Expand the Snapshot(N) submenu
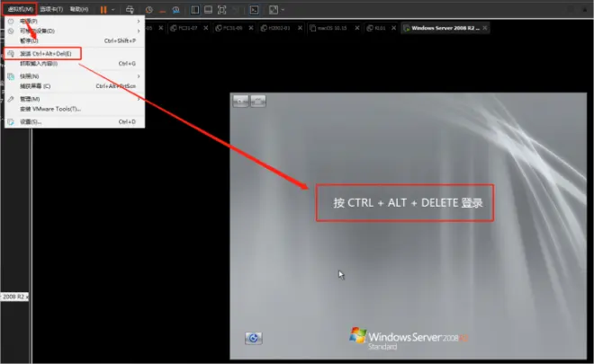 click(x=75, y=76)
